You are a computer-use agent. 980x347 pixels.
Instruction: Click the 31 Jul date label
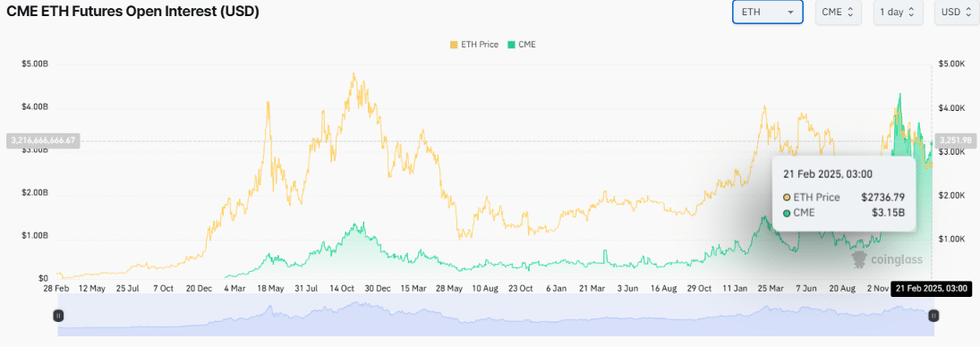pos(306,288)
